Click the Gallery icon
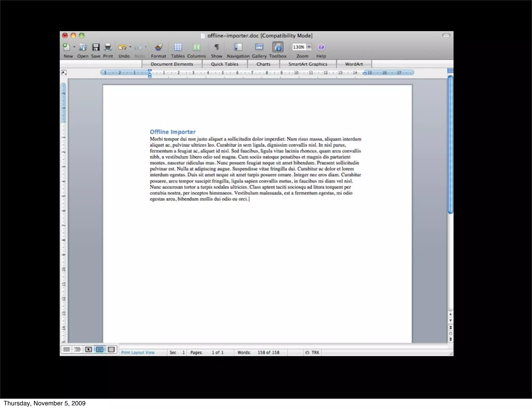The width and height of the screenshot is (532, 409). 259,47
